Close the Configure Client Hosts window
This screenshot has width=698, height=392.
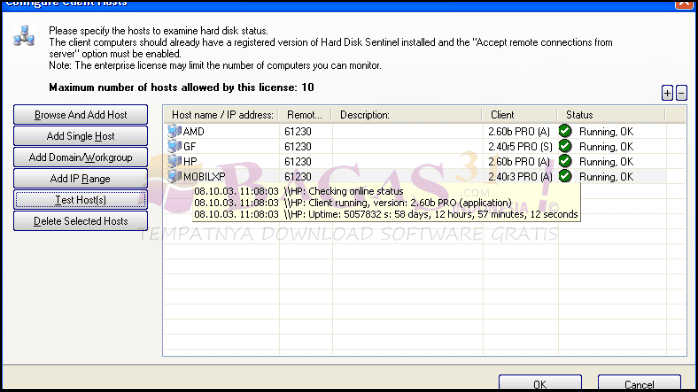(684, 4)
